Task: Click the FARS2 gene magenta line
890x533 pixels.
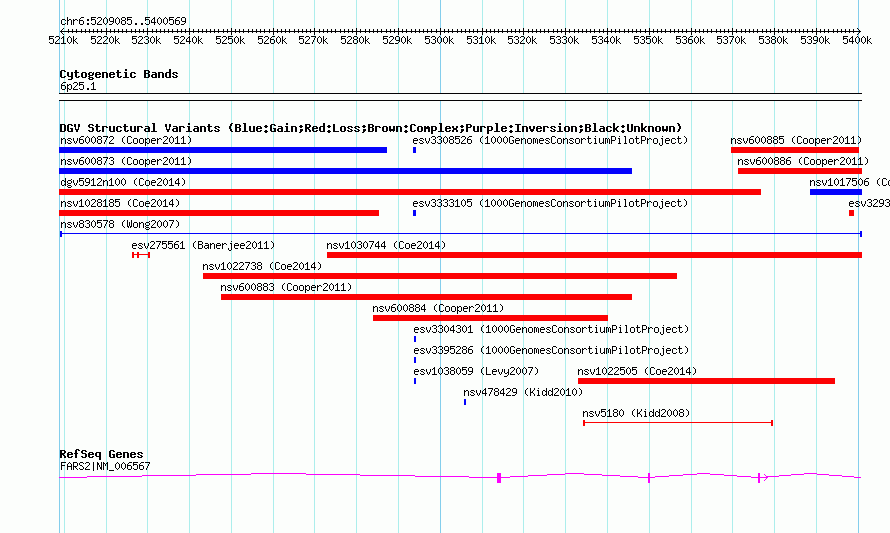Action: click(460, 477)
